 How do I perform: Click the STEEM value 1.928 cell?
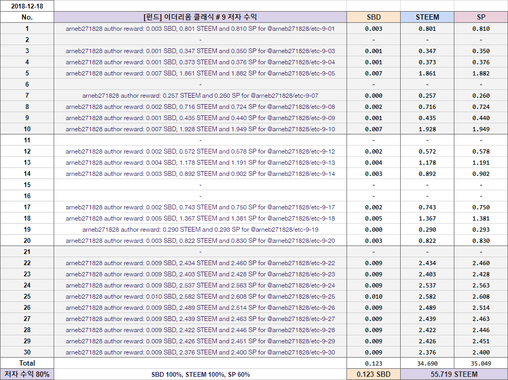[427, 129]
